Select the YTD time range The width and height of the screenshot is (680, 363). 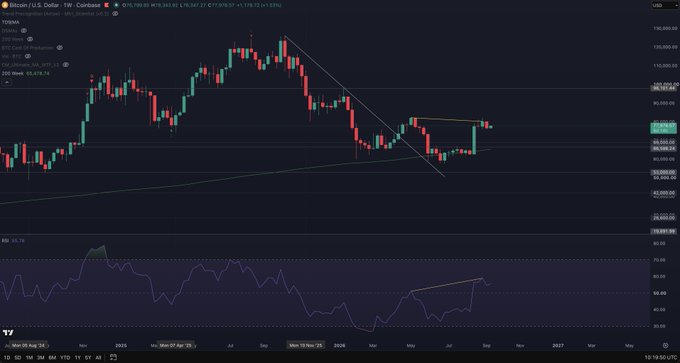click(x=65, y=357)
